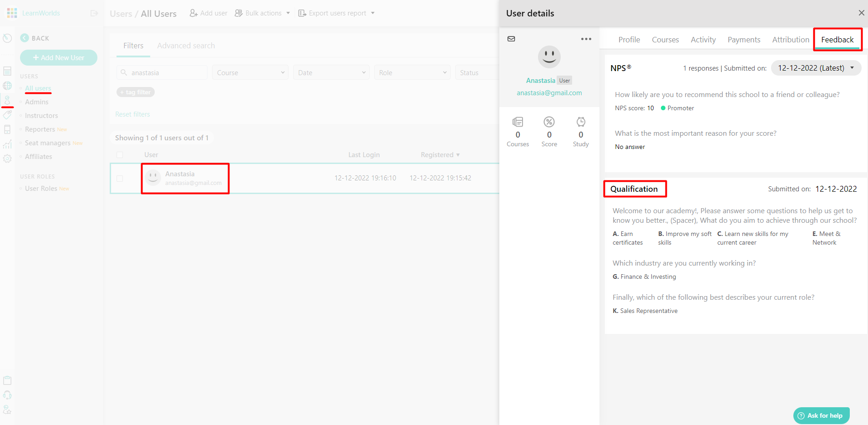Viewport: 868px width, 425px height.
Task: Open the email envelope icon in user details
Action: [x=511, y=39]
